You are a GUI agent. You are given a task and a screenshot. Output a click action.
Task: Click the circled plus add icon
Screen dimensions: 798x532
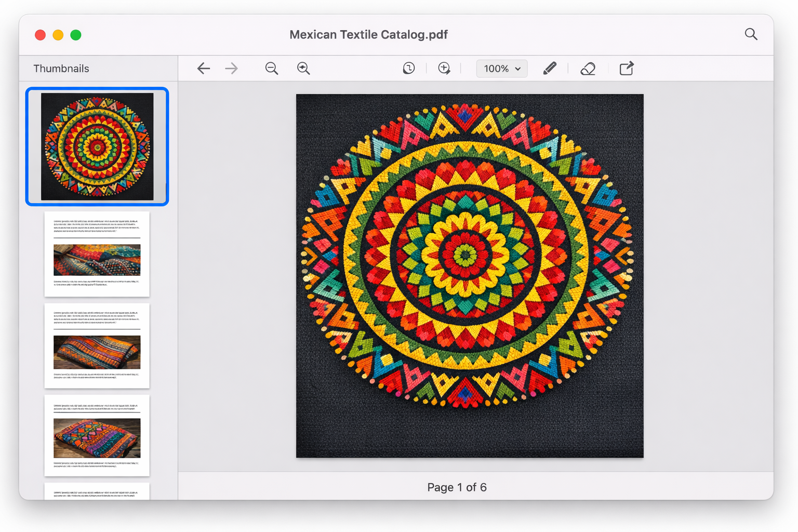pos(444,69)
